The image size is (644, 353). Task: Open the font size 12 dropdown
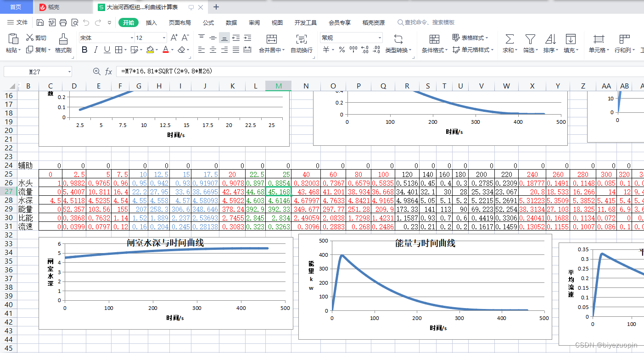164,38
